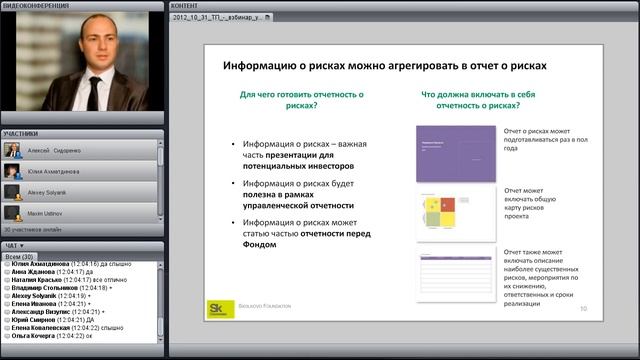Click the УЧАСТНИКИ panel header
This screenshot has width=640, height=360.
coord(82,133)
